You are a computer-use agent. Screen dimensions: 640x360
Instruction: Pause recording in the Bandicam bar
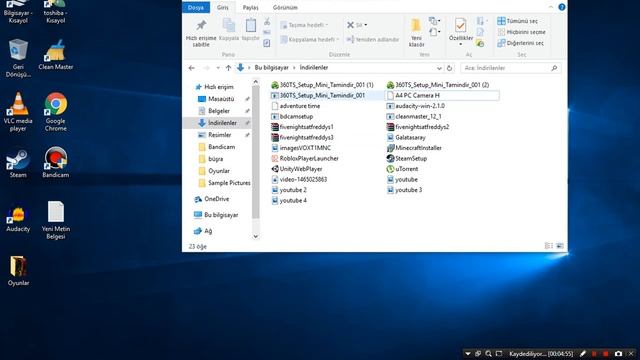coord(594,354)
